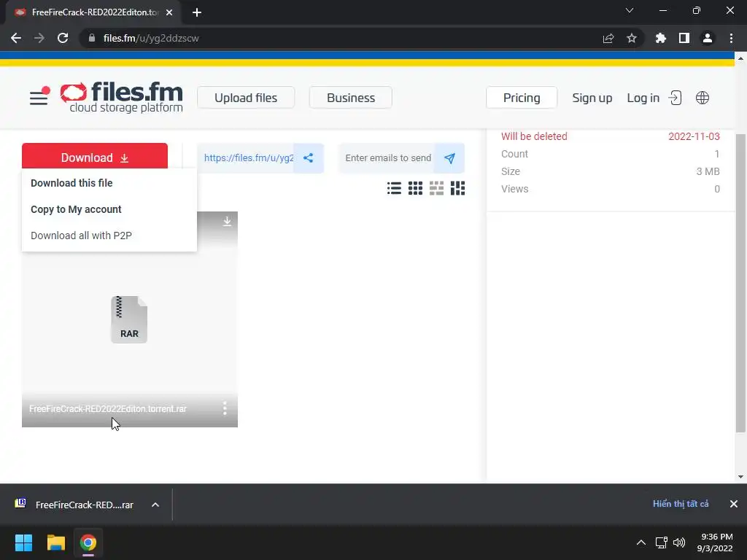This screenshot has width=747, height=560.
Task: Click the Will be deleted label
Action: tap(534, 136)
